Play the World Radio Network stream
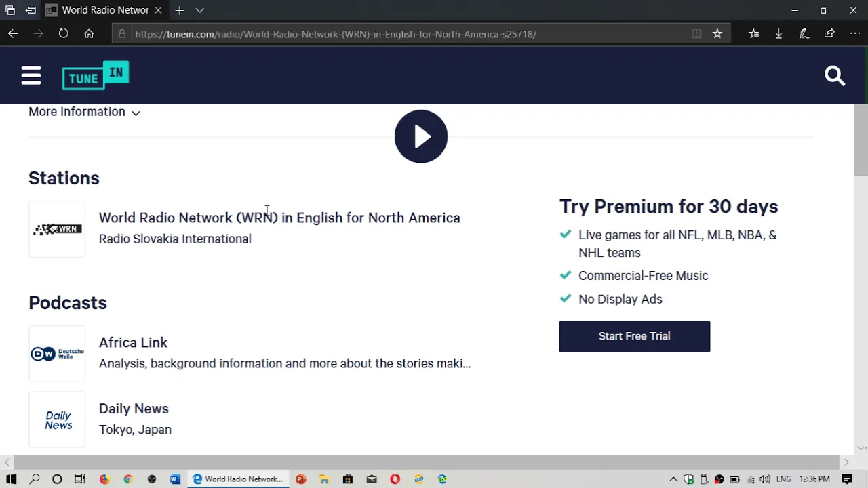Viewport: 868px width, 488px height. click(421, 136)
